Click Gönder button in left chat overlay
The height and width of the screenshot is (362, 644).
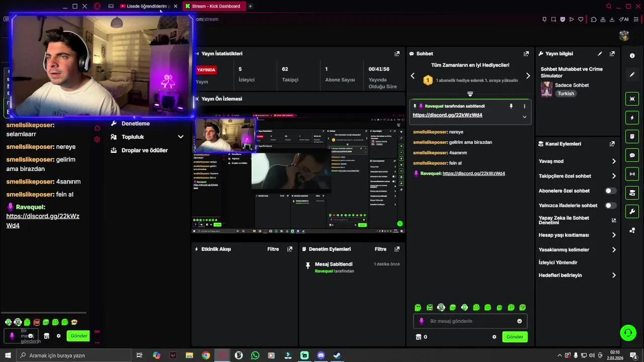tap(78, 336)
